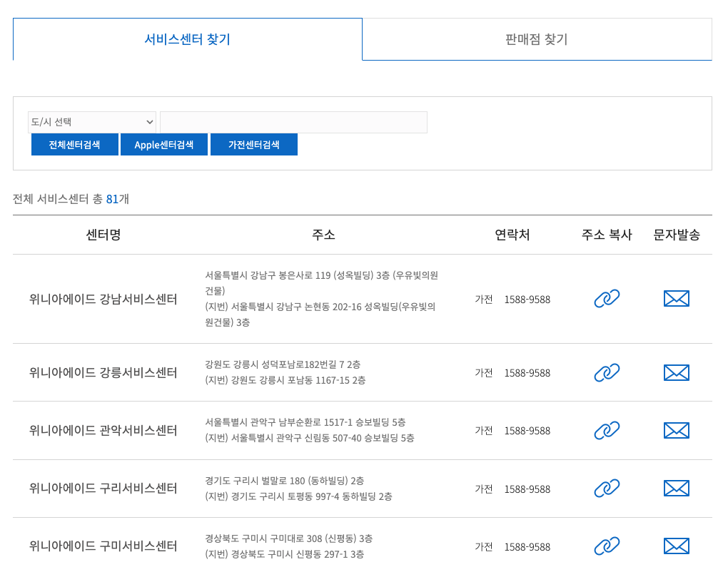Click phone 1588-9588 in 구미서비스센터 row
Screen dimensions: 728x572
click(527, 548)
